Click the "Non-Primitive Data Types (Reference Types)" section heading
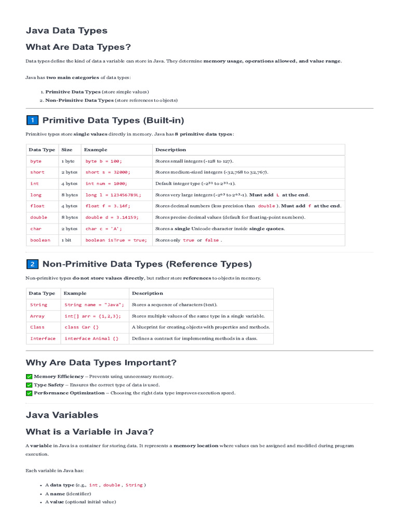This screenshot has width=399, height=532. [x=147, y=264]
